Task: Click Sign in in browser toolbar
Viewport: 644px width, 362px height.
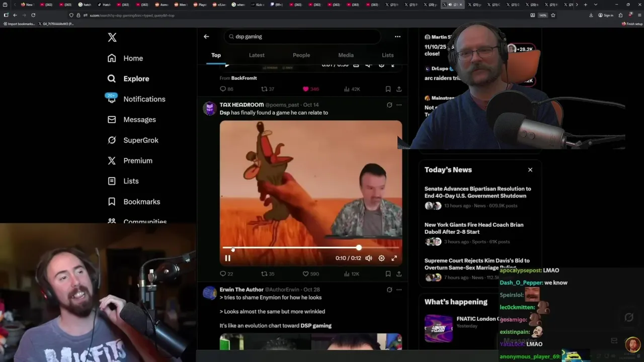Action: coord(606,15)
